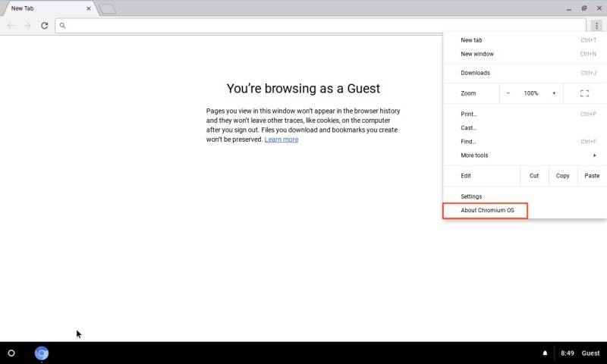Click the notification bell in system tray
Image resolution: width=607 pixels, height=364 pixels.
[x=545, y=353]
